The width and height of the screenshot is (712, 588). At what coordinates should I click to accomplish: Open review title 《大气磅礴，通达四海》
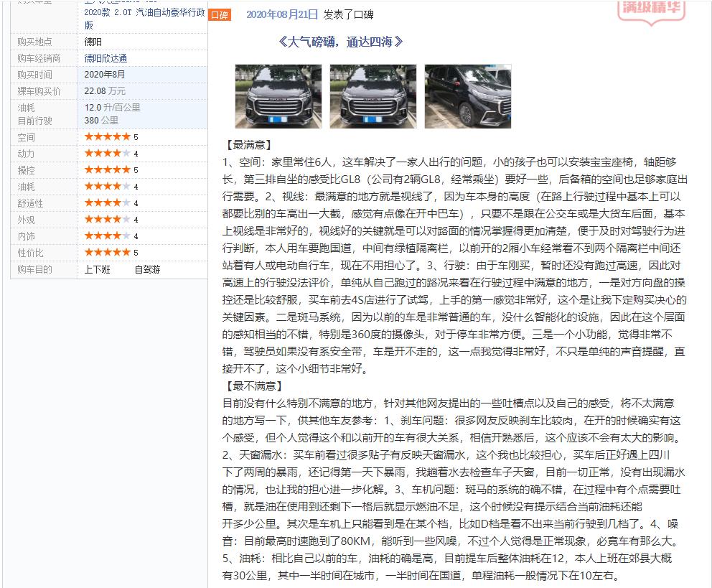340,42
